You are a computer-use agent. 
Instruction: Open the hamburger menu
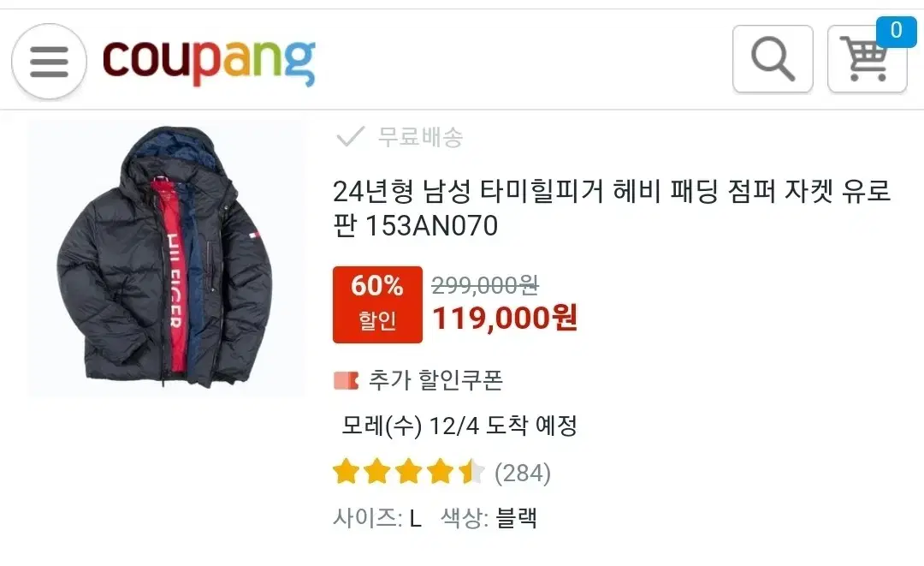pos(49,61)
